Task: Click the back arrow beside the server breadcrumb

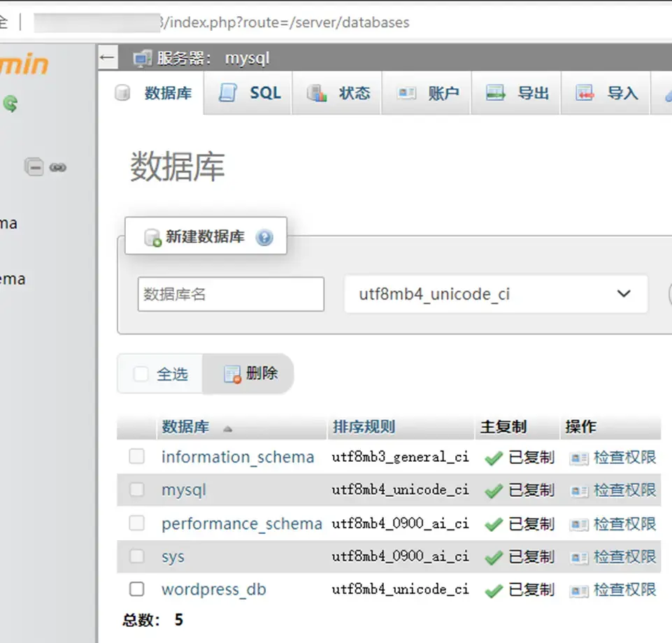Action: 106,57
